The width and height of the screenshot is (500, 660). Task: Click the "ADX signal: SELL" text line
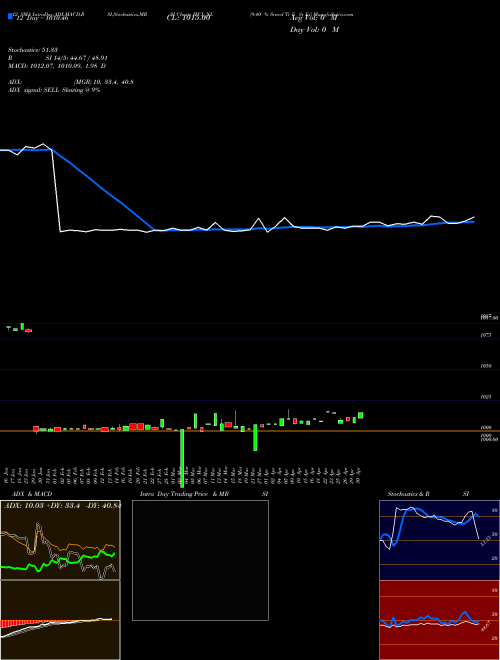[x=54, y=90]
